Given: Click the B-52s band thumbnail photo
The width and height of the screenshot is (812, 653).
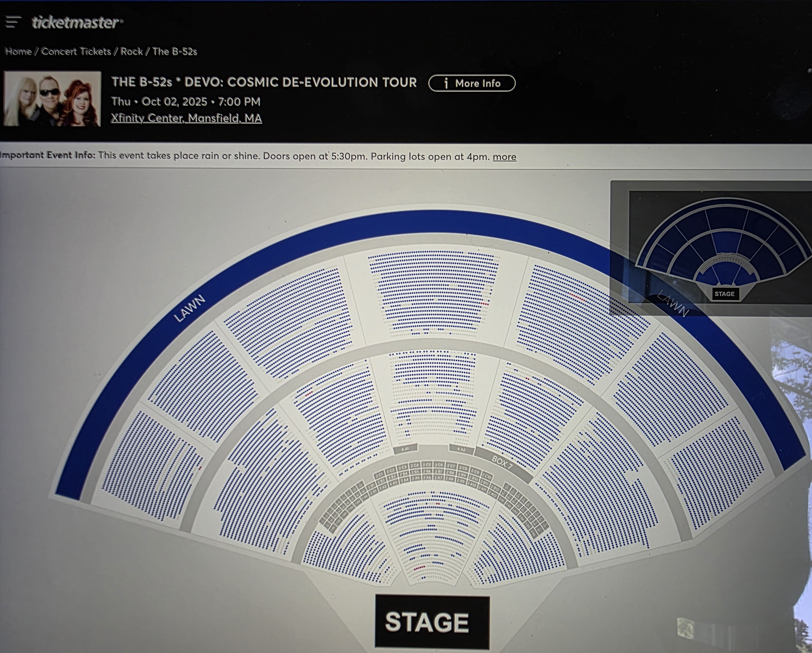Looking at the screenshot, I should click(52, 99).
